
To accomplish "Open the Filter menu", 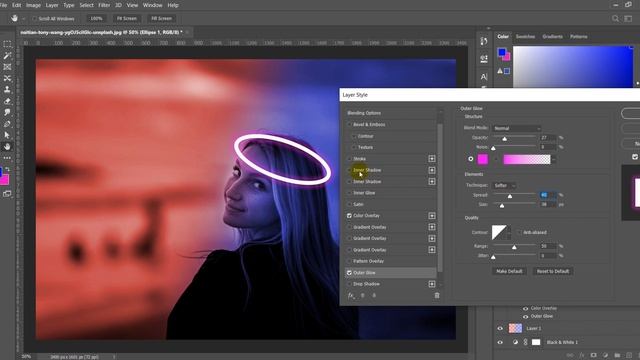I will tap(104, 5).
